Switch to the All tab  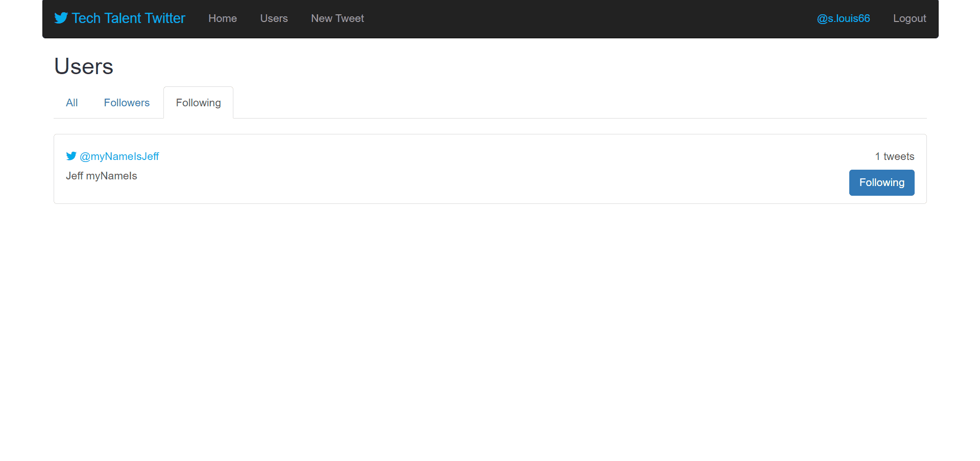coord(72,103)
